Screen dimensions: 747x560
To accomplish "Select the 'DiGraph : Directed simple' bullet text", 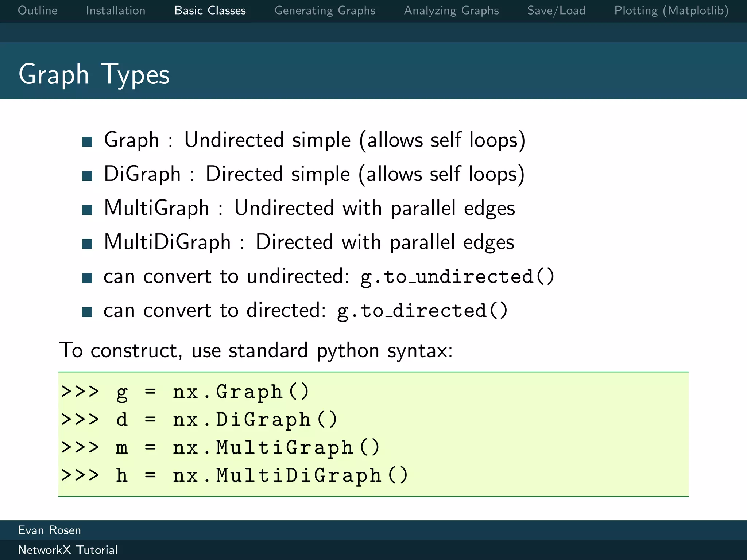I will tap(314, 174).
